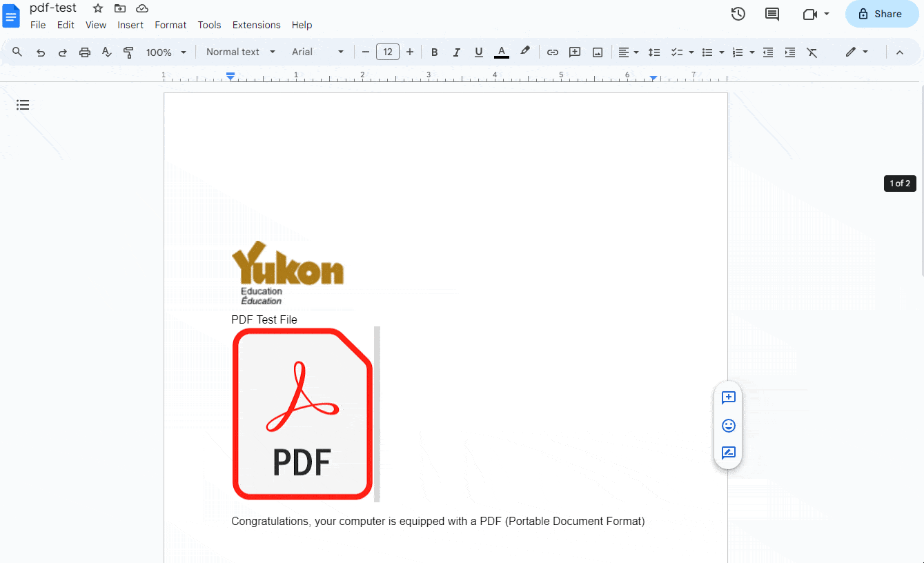This screenshot has height=563, width=924.
Task: Open the highlight color picker
Action: (525, 52)
